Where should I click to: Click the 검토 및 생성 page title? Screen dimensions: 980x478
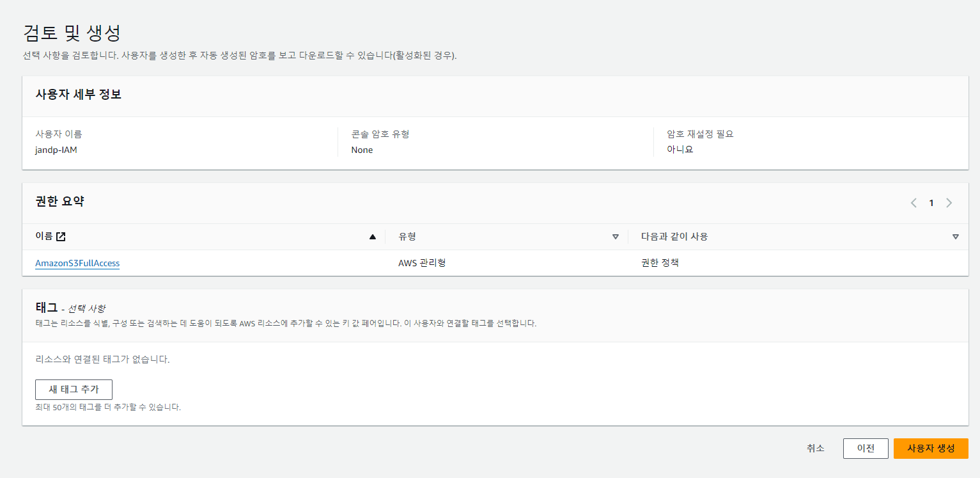pos(72,32)
